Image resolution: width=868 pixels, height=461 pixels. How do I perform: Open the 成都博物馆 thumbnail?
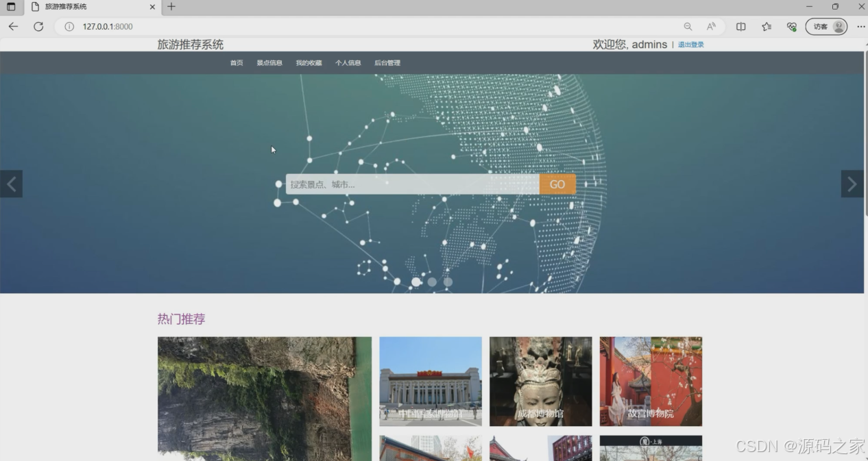[540, 381]
